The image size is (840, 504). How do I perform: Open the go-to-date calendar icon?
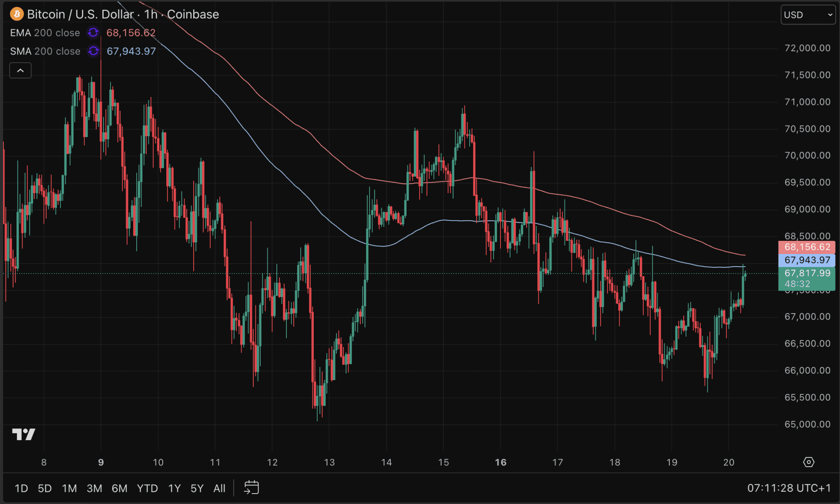click(x=252, y=487)
